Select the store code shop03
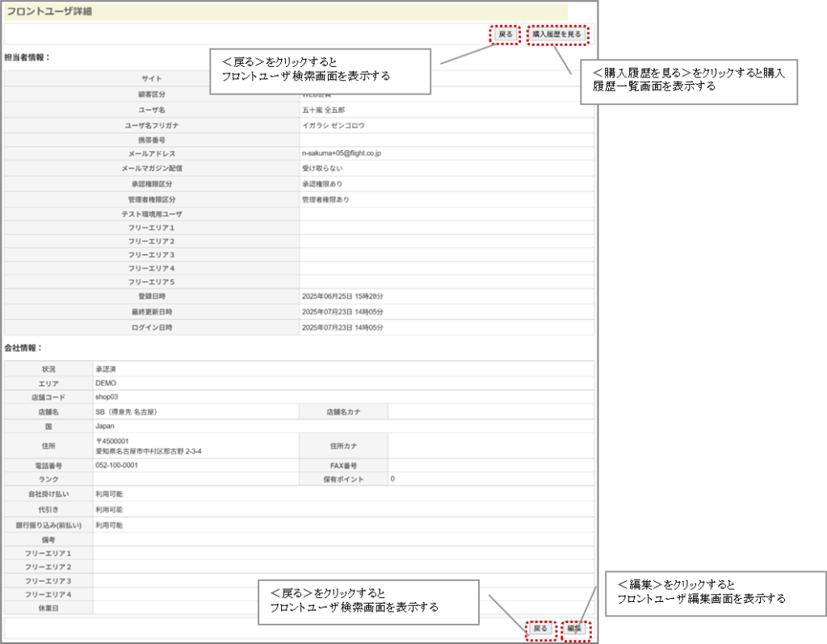Screen dimensions: 827x644 pos(107,397)
